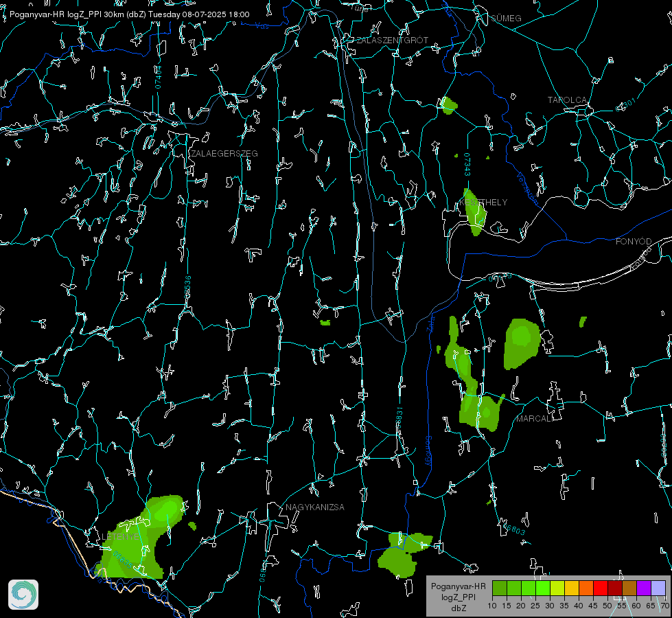Select the 40–45 dBZ orange swatch
Image resolution: width=672 pixels, height=618 pixels.
pos(586,588)
